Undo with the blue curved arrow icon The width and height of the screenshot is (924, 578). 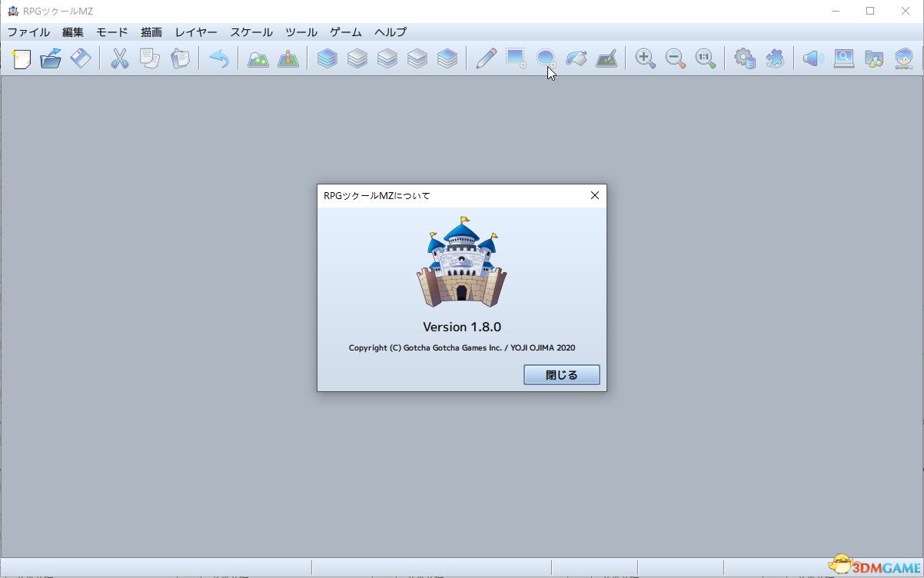[219, 58]
